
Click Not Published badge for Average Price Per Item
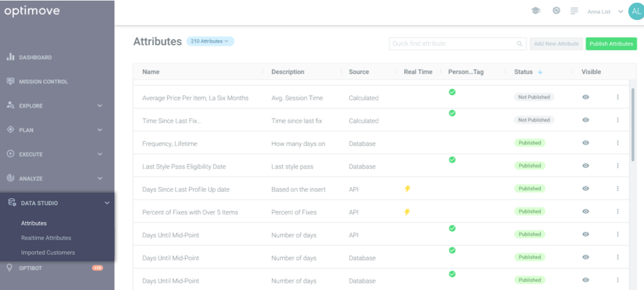click(534, 97)
